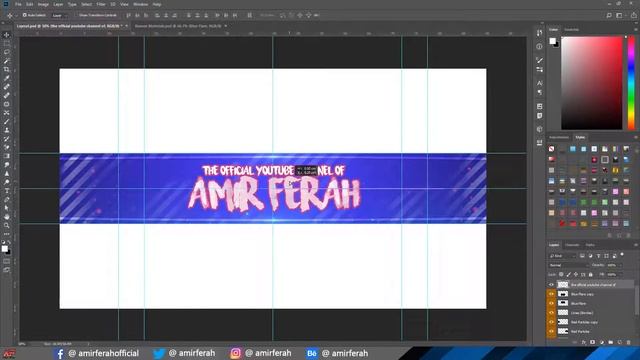
Task: Select the Magic Wand tool
Action: coord(7,61)
